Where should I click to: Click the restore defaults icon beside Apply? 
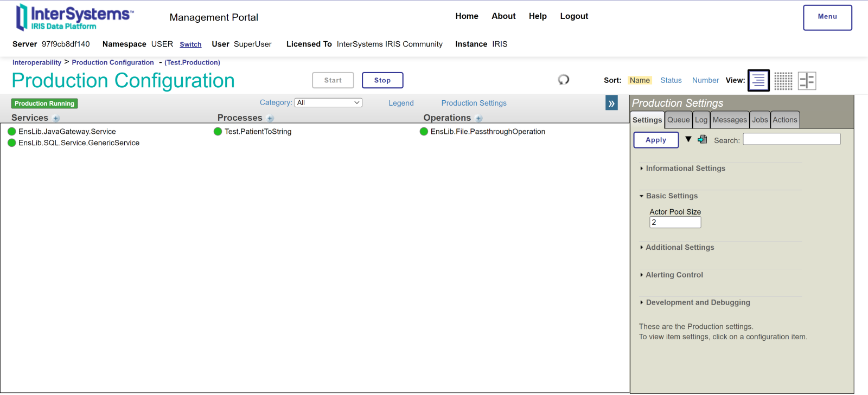coord(703,139)
